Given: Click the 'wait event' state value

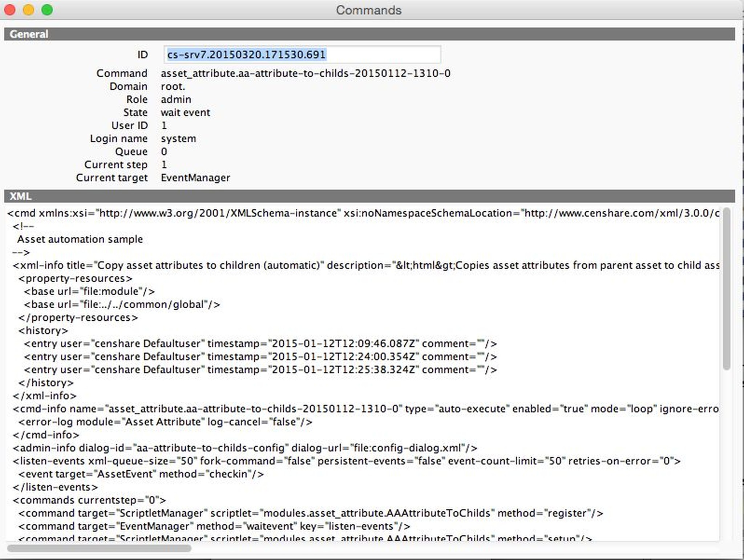Looking at the screenshot, I should (x=185, y=113).
